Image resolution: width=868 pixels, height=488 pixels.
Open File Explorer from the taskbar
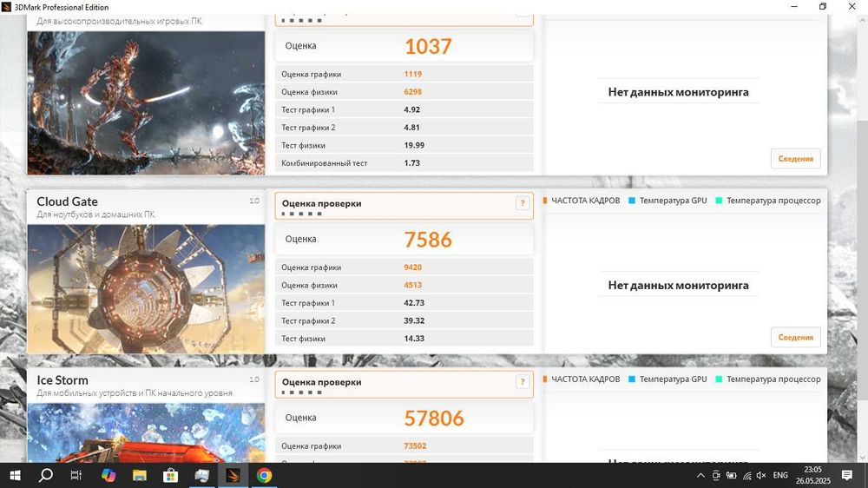(x=139, y=475)
